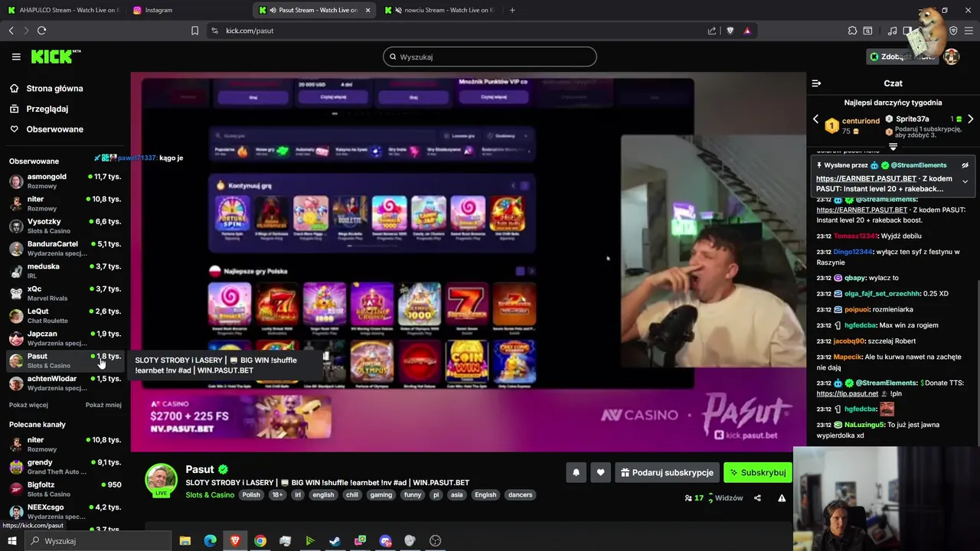Open Przeglądaj in the sidebar
This screenshot has height=551, width=980.
[47, 109]
